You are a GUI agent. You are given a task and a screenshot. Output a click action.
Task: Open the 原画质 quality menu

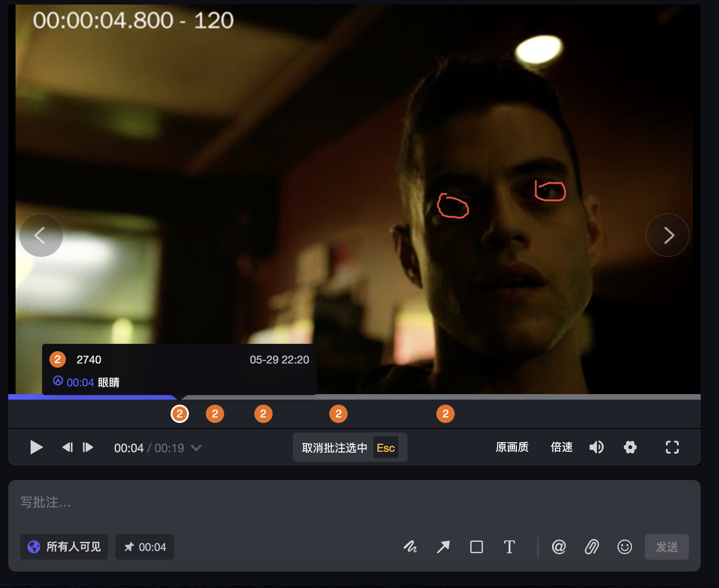(x=512, y=447)
